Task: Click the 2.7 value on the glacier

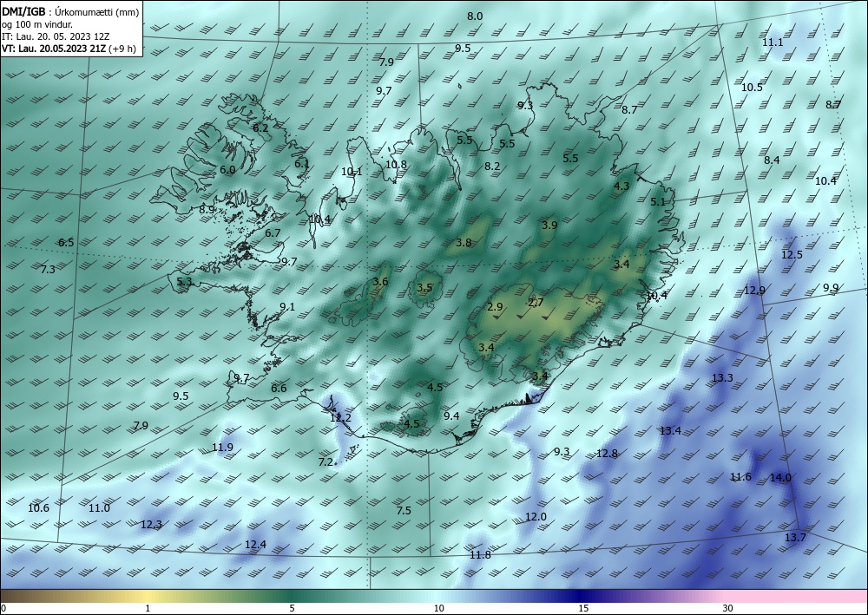Action: tap(536, 302)
